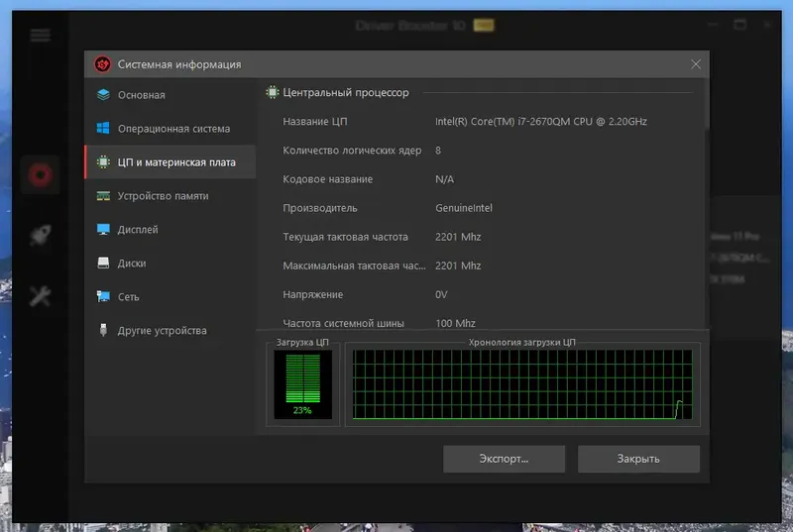
Task: Click the Экспорт... button
Action: (x=504, y=459)
